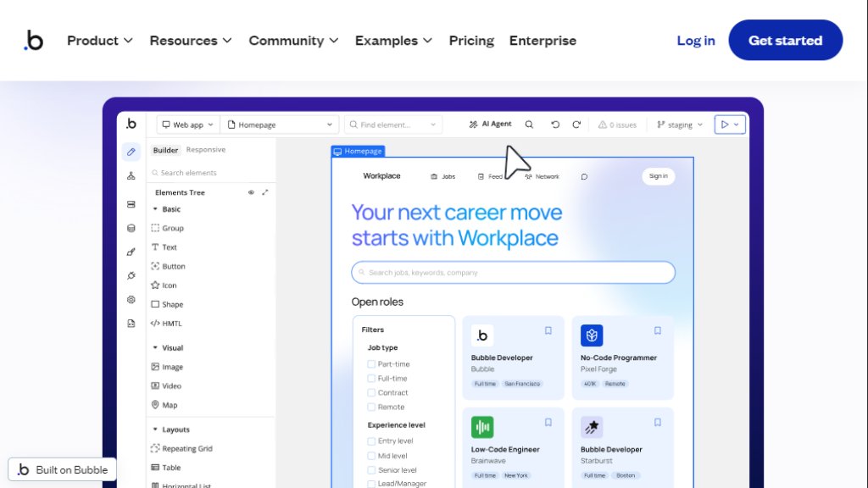Select the Settings gear icon in sidebar
This screenshot has height=488, width=868.
pos(131,299)
